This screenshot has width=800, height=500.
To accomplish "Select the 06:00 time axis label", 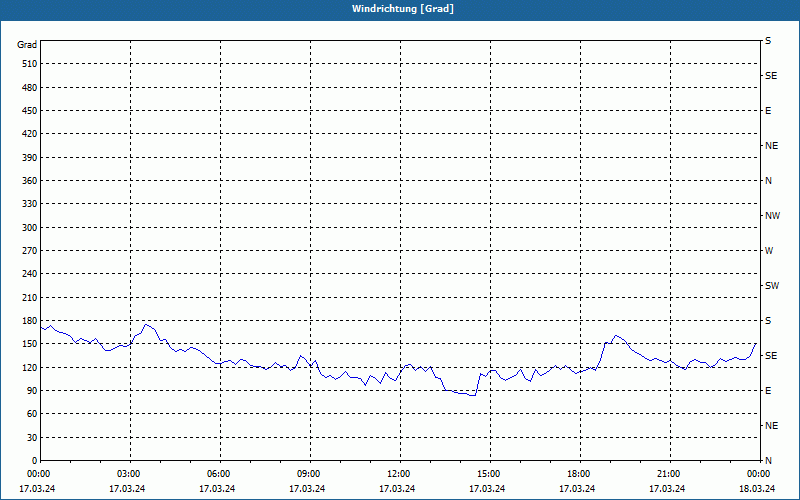I will (218, 473).
